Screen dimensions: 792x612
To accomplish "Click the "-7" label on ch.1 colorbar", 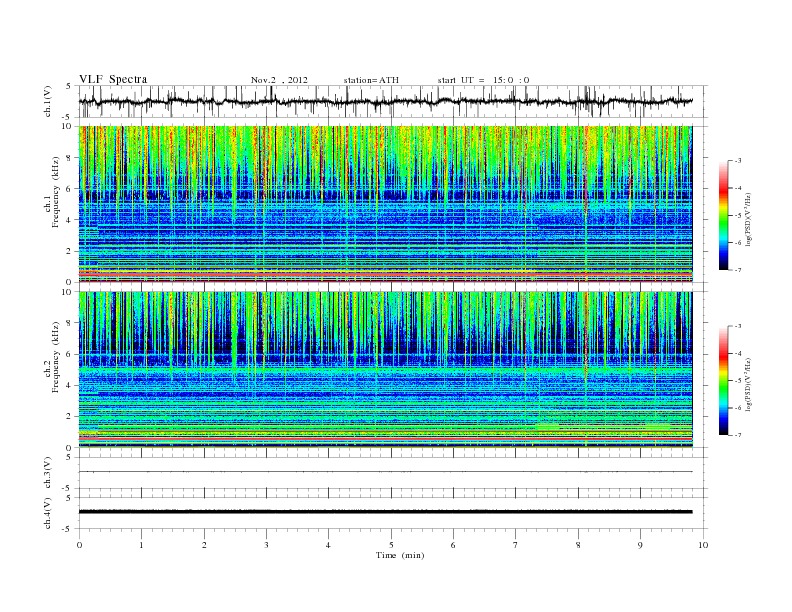I will (x=738, y=270).
